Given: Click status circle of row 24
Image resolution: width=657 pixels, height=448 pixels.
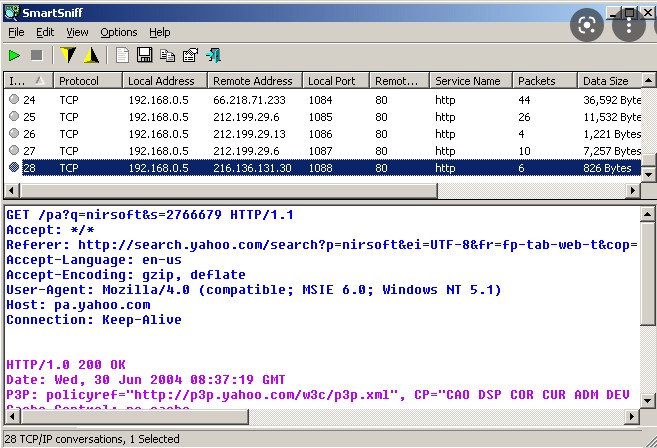Looking at the screenshot, I should pyautogui.click(x=14, y=99).
